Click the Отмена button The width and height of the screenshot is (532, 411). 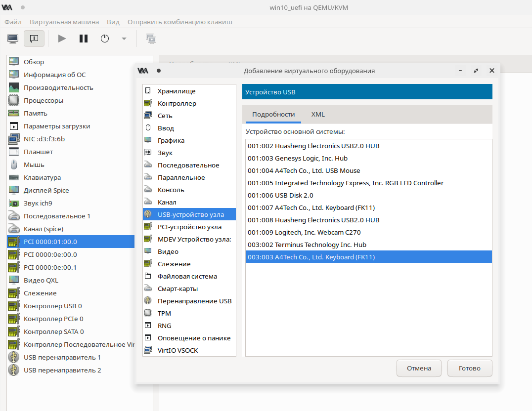(419, 368)
